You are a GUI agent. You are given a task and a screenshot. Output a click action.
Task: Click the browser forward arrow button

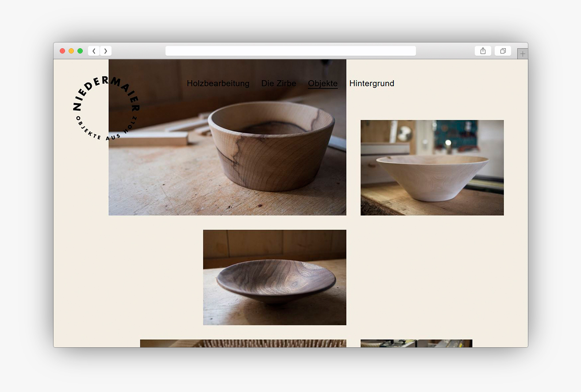click(x=106, y=51)
